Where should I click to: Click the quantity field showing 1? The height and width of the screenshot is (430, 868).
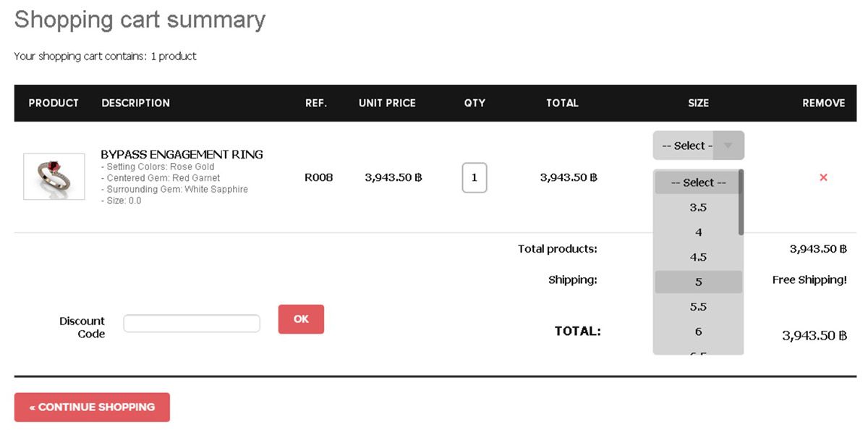(x=475, y=177)
